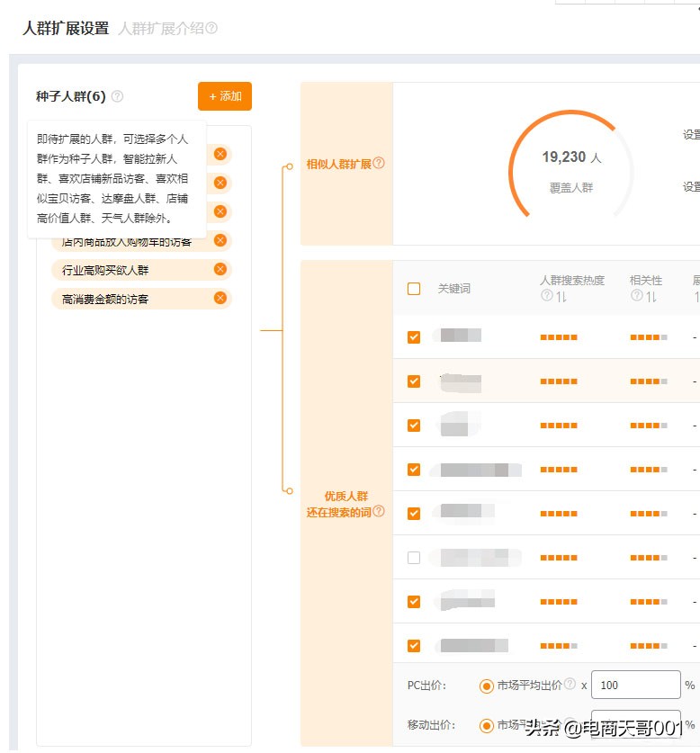Select PC出价 市场平均出价 radio button
Viewport: 700px width, 753px height.
tap(486, 686)
